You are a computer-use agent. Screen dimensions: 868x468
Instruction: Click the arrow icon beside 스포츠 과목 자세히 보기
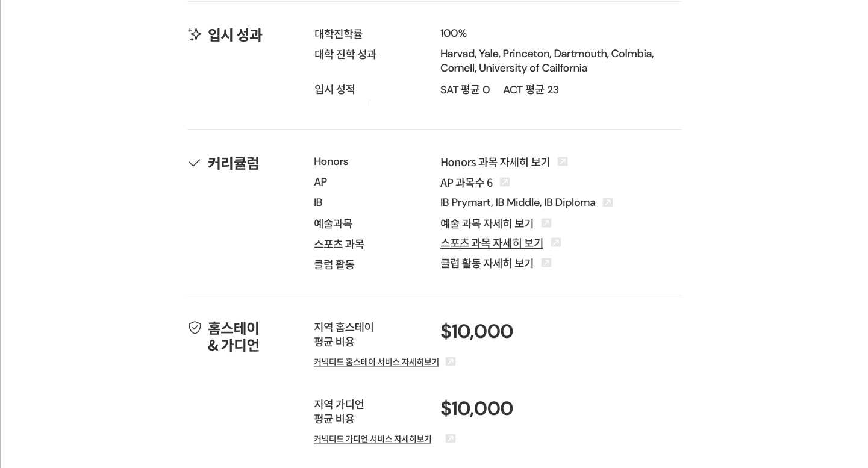556,243
